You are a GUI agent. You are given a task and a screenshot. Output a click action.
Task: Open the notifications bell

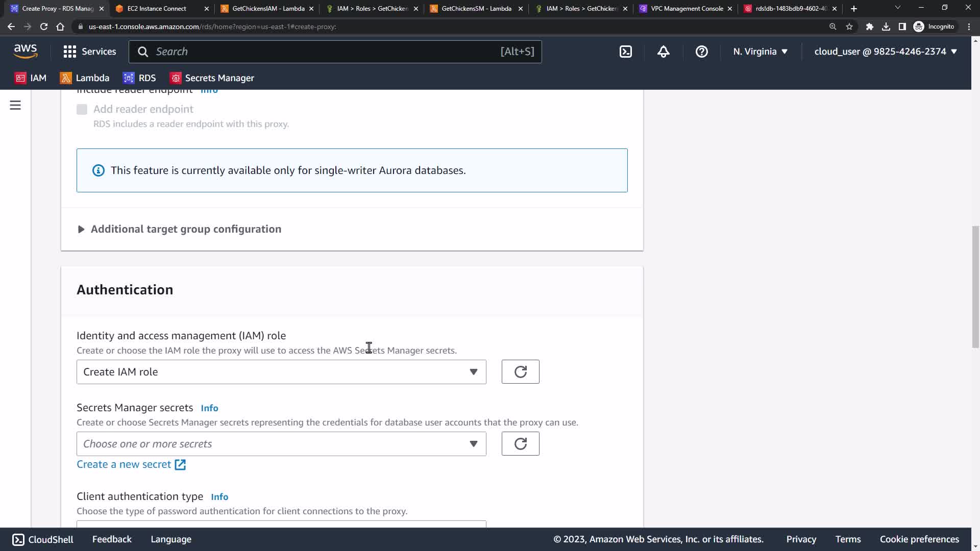(x=663, y=52)
